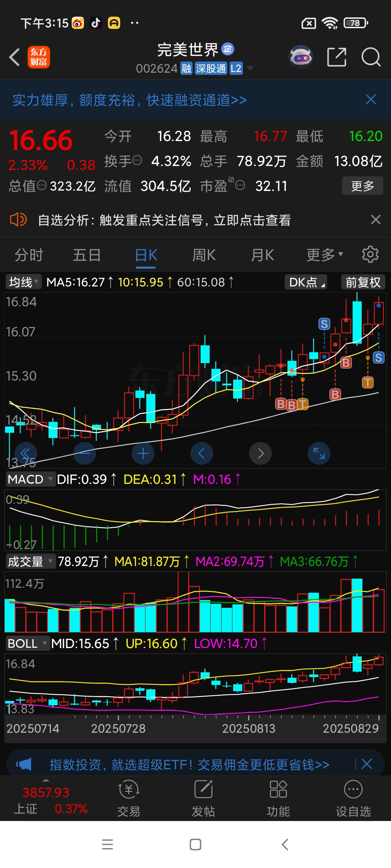Move chart left with arrow button
391x868 pixels.
(x=202, y=453)
